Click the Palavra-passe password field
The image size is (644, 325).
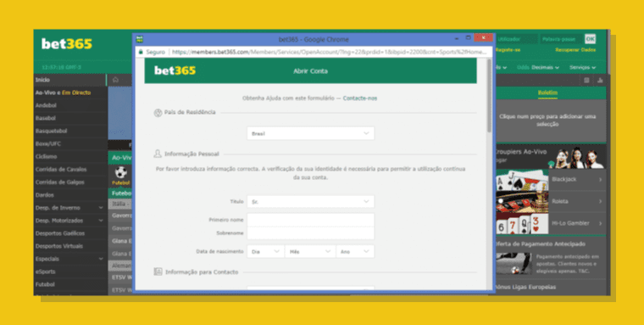pyautogui.click(x=561, y=39)
